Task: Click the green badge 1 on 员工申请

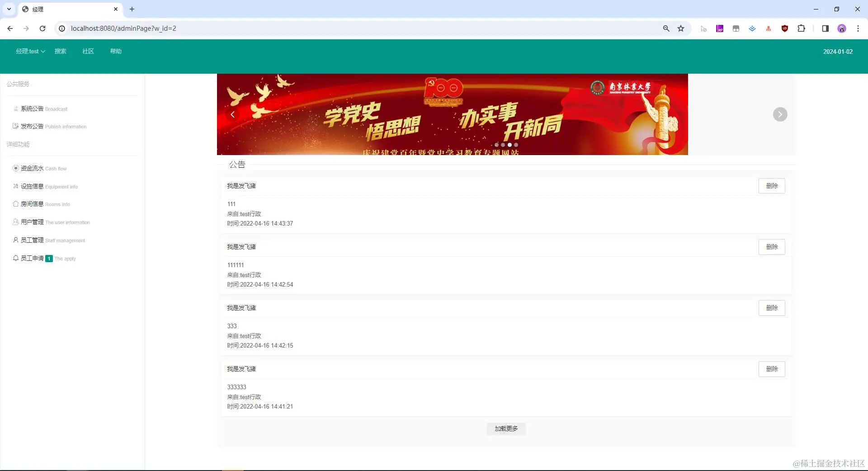Action: pyautogui.click(x=49, y=259)
